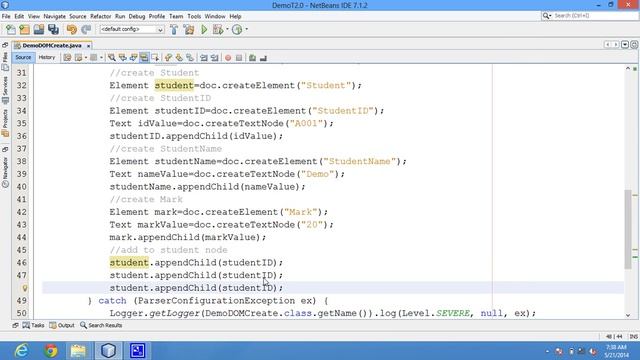
Task: Open File Explorer from taskbar
Action: [x=78, y=351]
